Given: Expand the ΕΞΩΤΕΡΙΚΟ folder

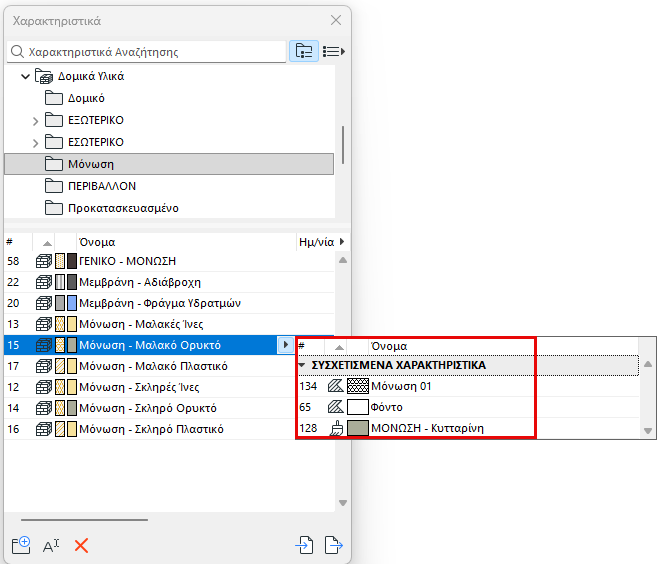Looking at the screenshot, I should (x=36, y=121).
